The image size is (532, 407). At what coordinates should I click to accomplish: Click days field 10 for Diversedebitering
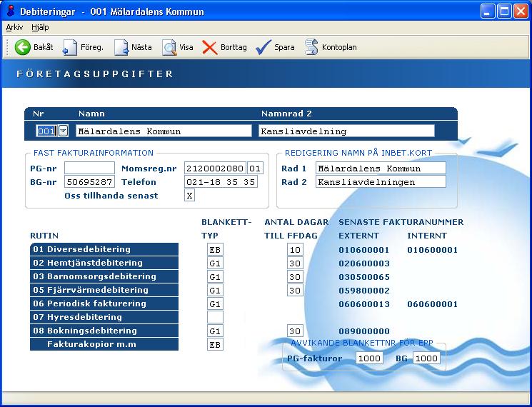tap(295, 250)
